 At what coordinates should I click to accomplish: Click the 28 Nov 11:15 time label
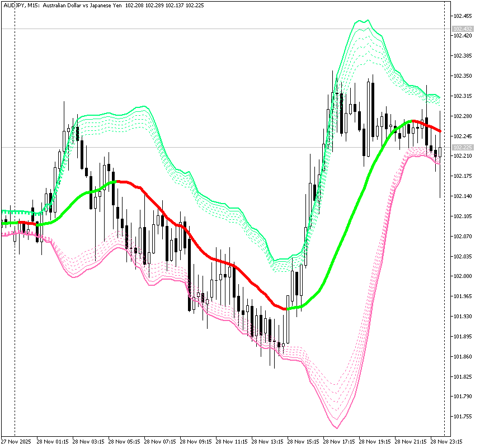click(x=232, y=442)
